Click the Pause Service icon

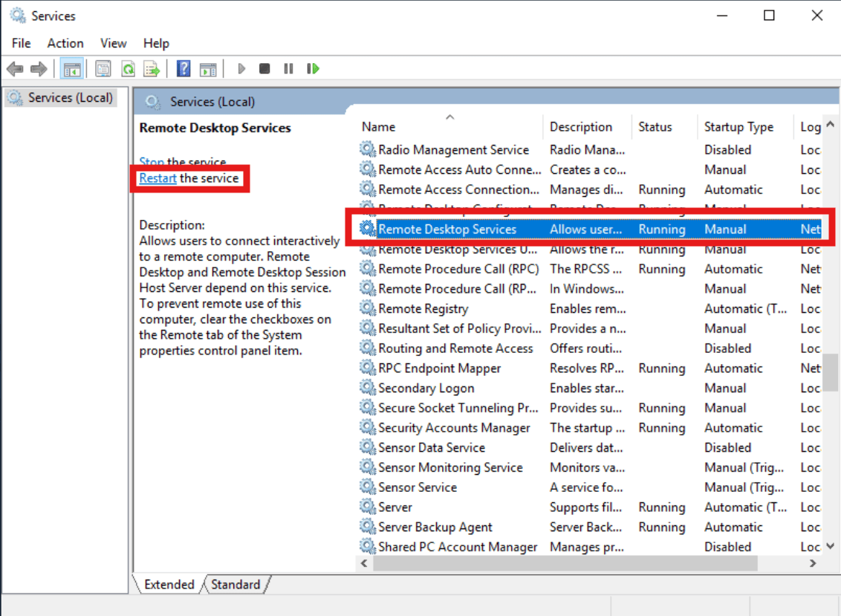click(288, 68)
